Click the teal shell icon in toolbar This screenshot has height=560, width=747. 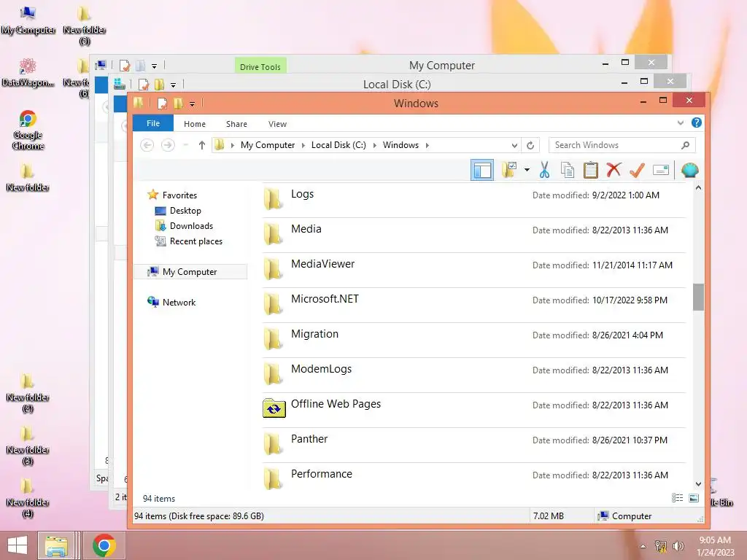(690, 170)
